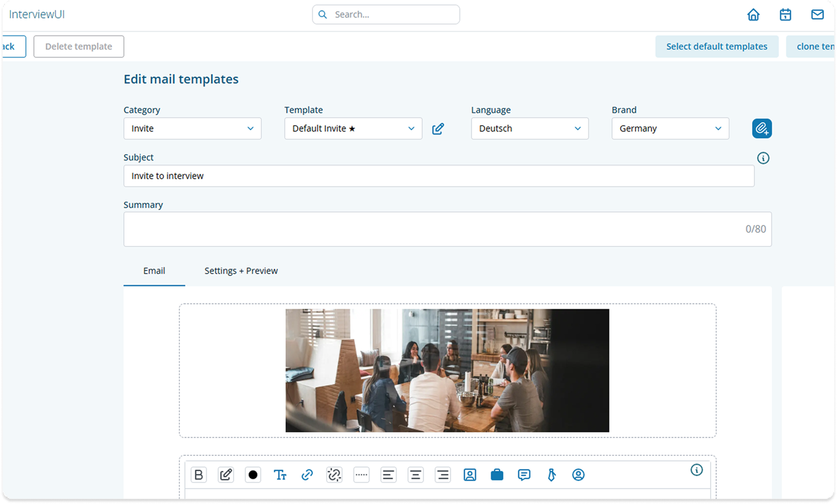The image size is (837, 504).
Task: Switch to the Settings + Preview tab
Action: [241, 270]
